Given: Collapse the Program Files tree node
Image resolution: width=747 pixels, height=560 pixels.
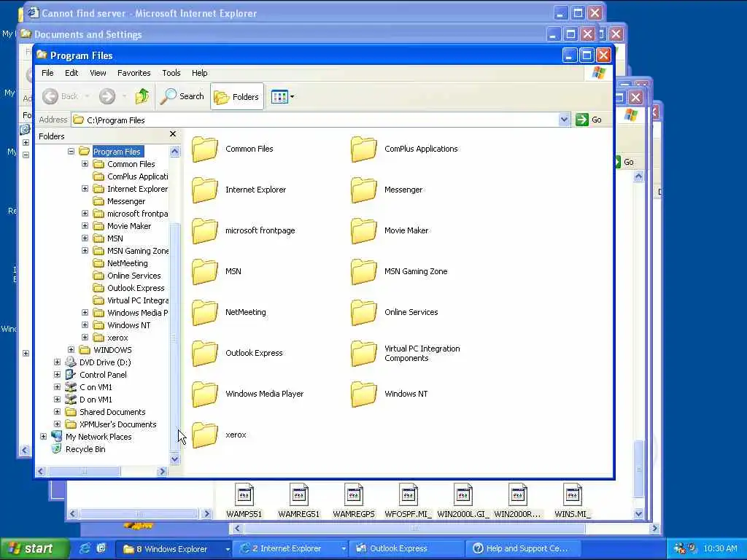Looking at the screenshot, I should [71, 152].
